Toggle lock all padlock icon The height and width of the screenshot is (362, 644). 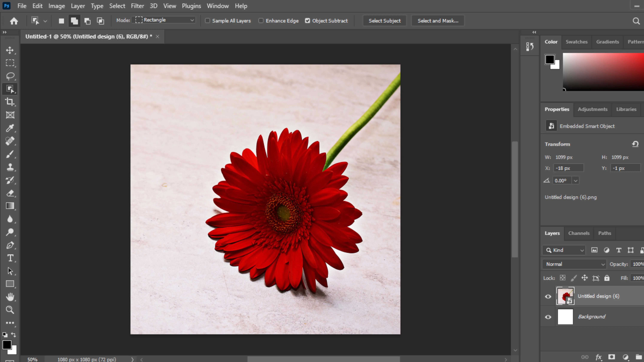607,278
